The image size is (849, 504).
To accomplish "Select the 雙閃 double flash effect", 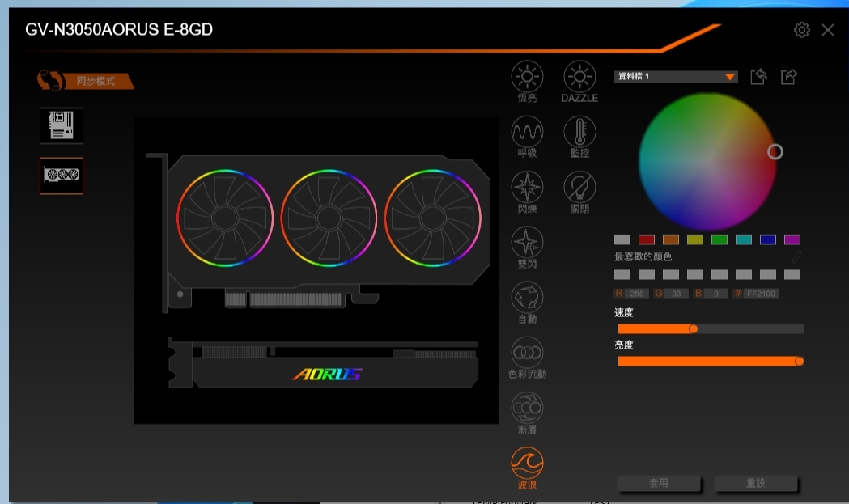I will click(527, 242).
